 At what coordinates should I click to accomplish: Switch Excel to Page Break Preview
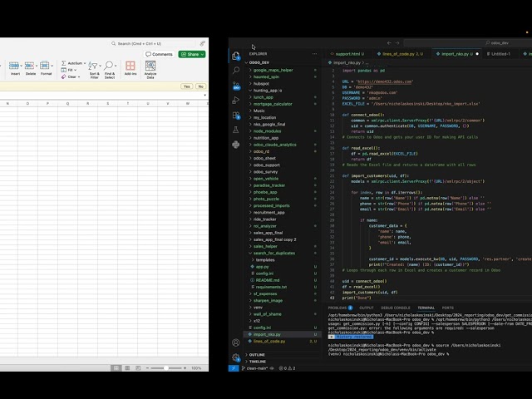138,367
